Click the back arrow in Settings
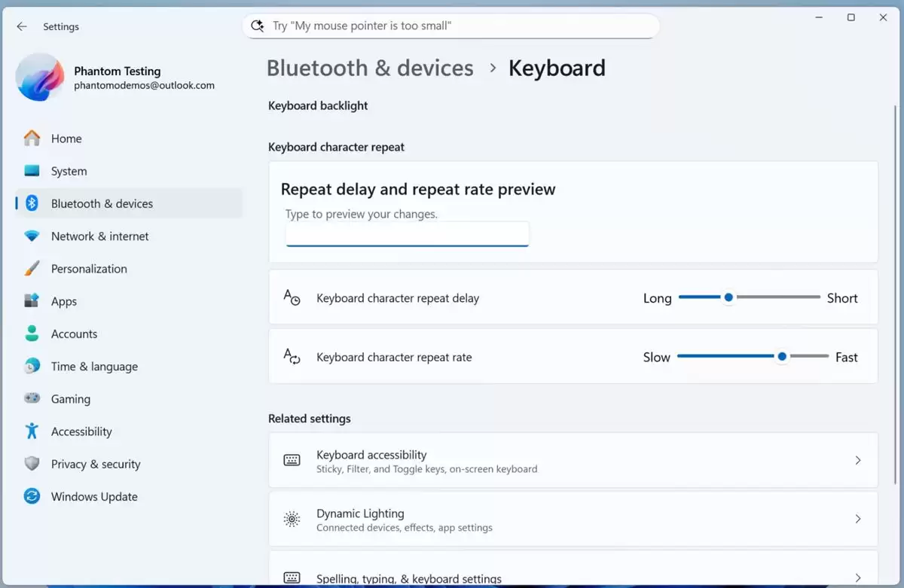 [x=22, y=26]
